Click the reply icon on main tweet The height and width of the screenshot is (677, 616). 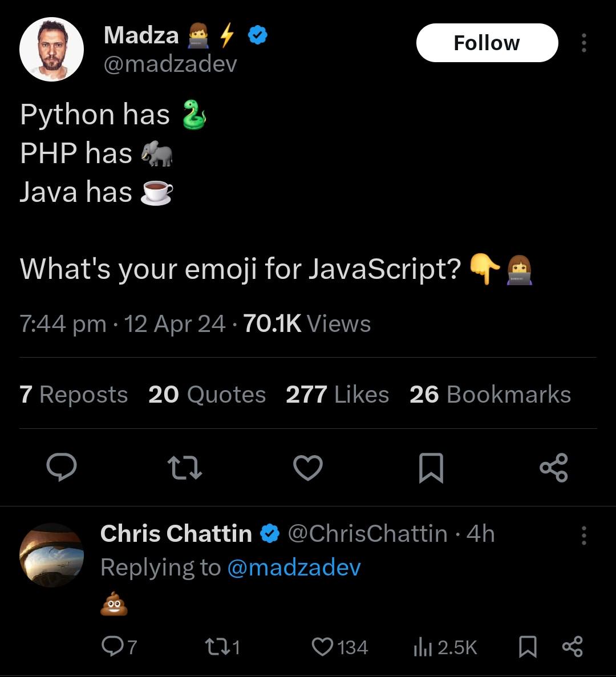62,468
